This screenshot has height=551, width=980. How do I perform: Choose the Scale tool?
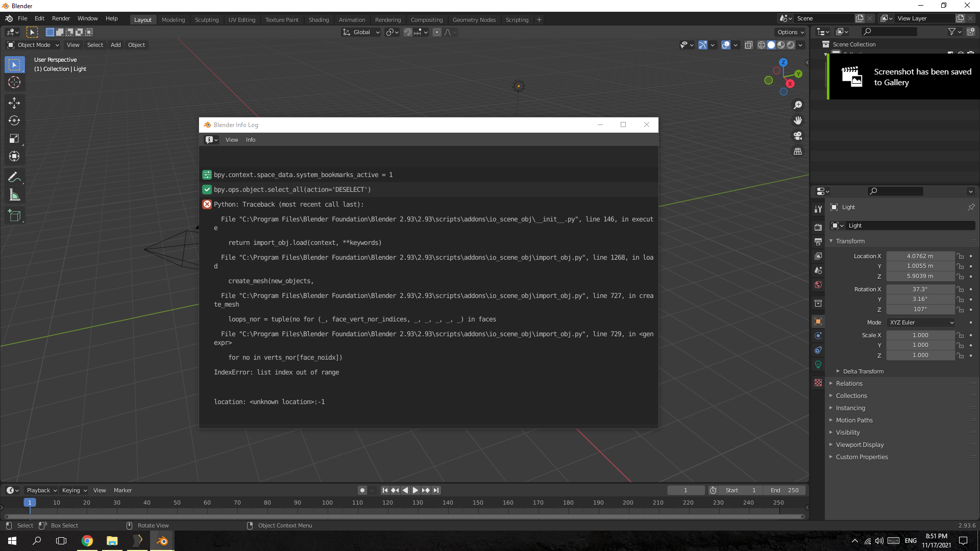tap(14, 139)
